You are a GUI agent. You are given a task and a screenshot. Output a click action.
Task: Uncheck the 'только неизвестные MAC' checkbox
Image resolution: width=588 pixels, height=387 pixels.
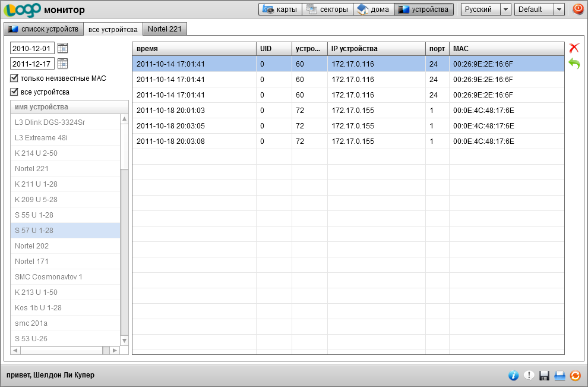[x=14, y=78]
